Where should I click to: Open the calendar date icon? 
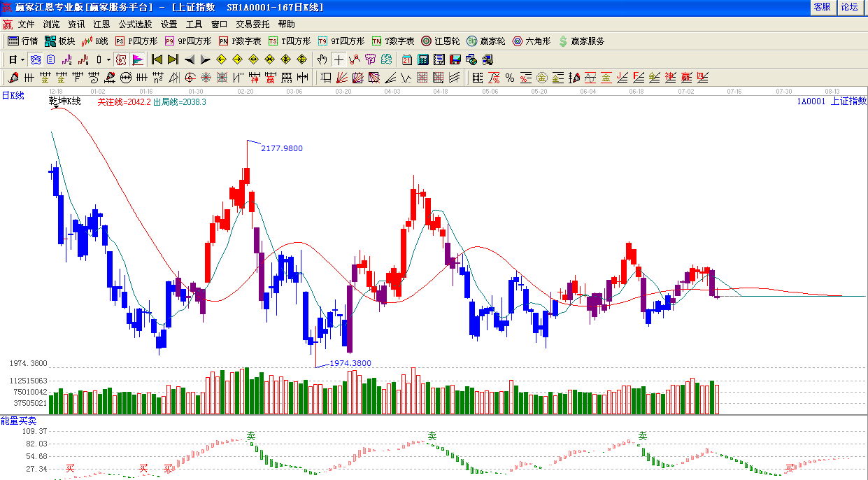coord(407,59)
